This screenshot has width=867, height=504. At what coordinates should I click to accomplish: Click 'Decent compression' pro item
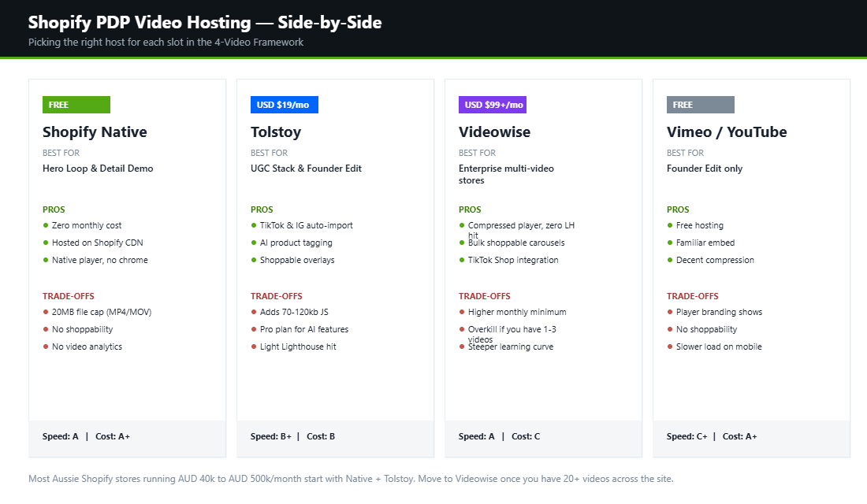click(x=714, y=260)
